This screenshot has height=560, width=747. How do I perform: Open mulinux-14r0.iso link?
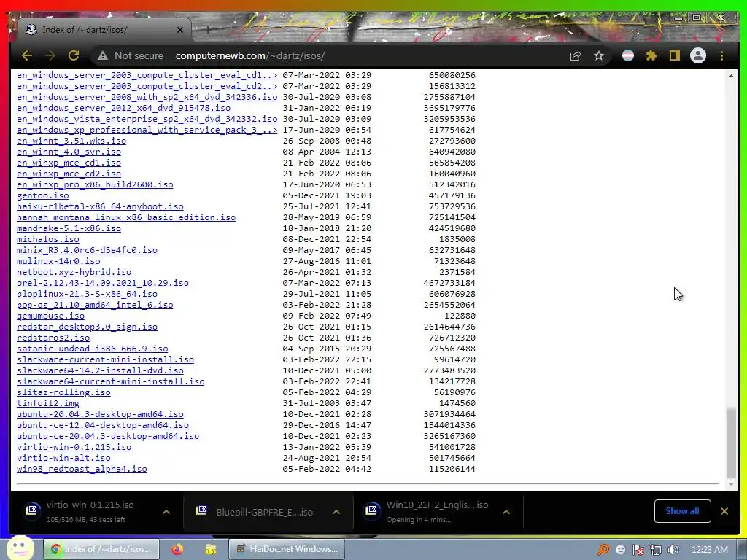pyautogui.click(x=58, y=262)
